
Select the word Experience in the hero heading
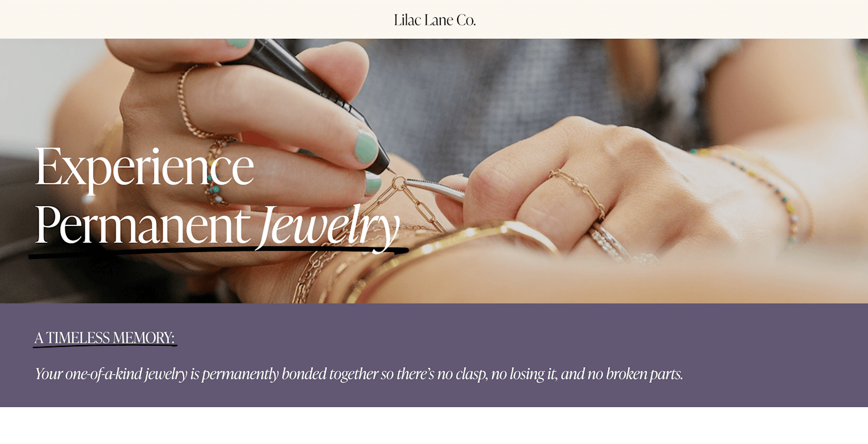pyautogui.click(x=144, y=167)
